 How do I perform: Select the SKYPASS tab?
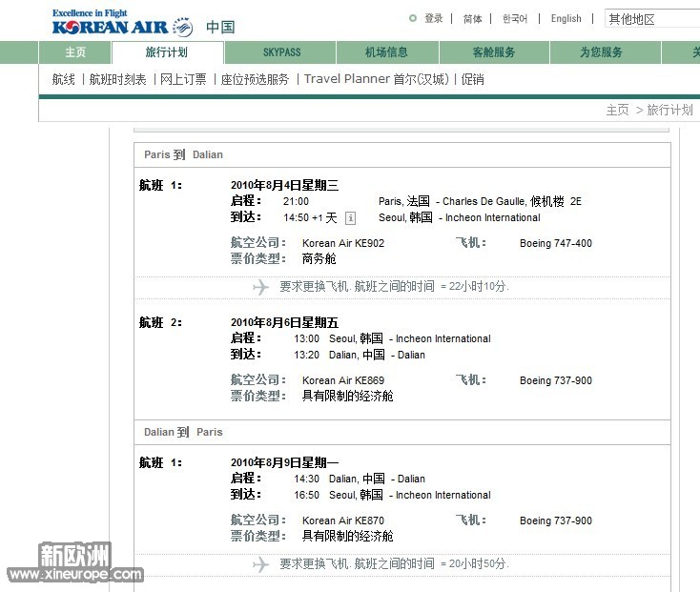pyautogui.click(x=281, y=52)
